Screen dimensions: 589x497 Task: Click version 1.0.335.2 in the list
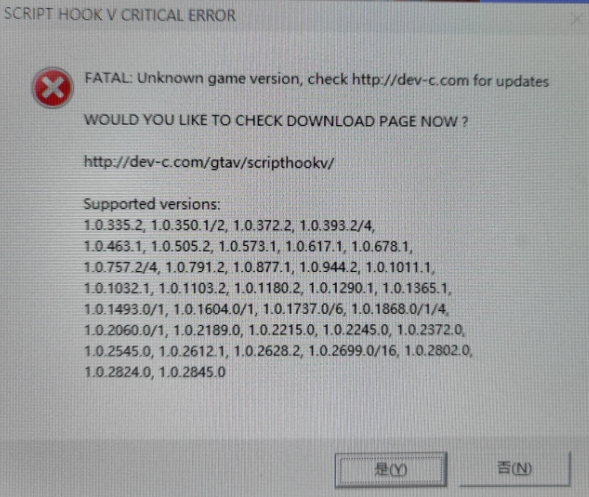pyautogui.click(x=114, y=225)
